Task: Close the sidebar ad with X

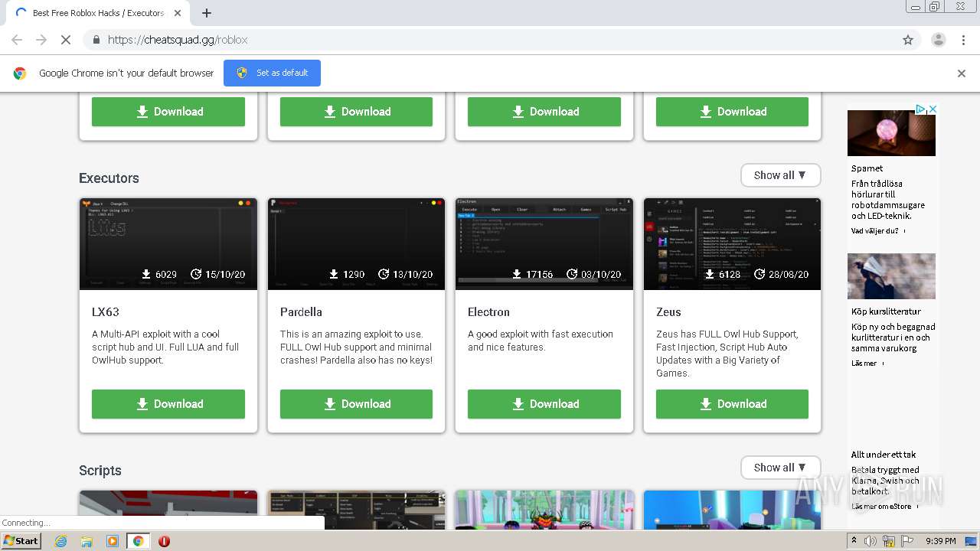Action: (x=933, y=109)
